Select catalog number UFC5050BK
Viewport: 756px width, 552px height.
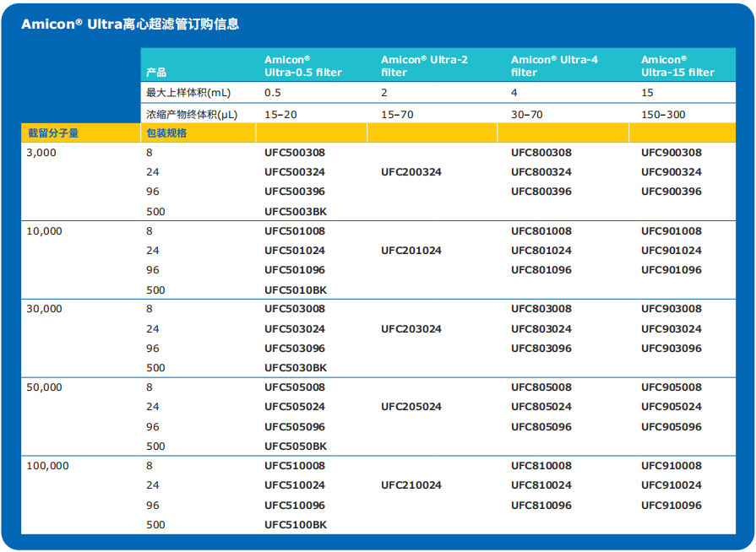(296, 446)
